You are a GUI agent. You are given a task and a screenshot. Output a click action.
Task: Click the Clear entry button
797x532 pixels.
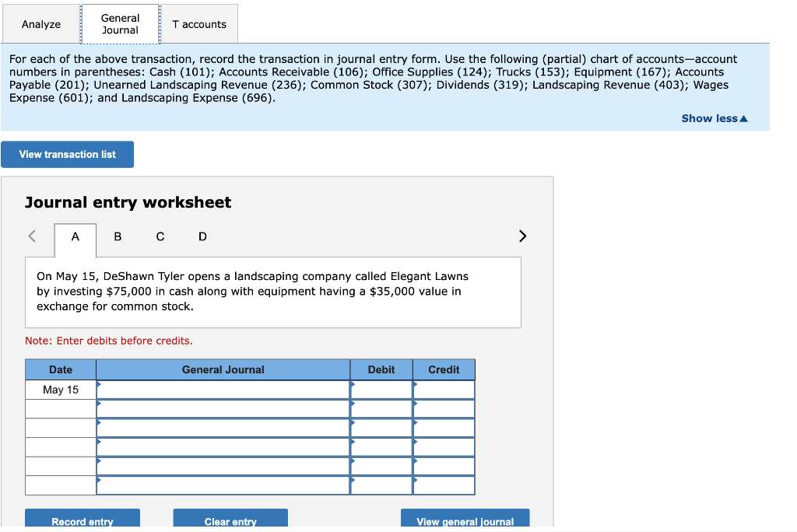click(x=230, y=520)
